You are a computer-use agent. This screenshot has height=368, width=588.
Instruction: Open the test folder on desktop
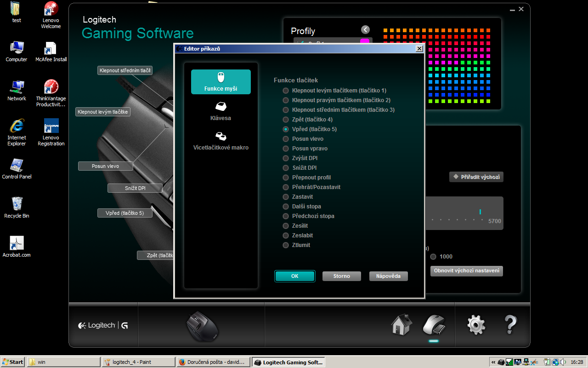pos(17,12)
